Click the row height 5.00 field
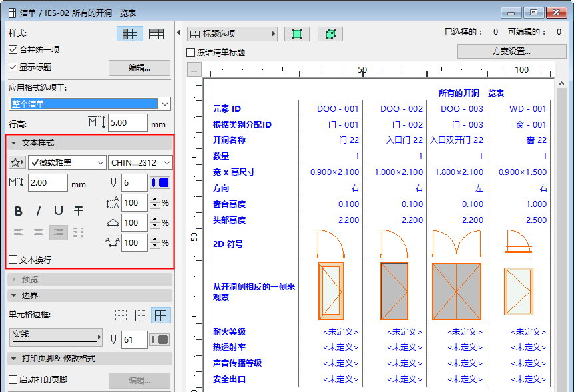The height and width of the screenshot is (392, 574). [x=128, y=123]
